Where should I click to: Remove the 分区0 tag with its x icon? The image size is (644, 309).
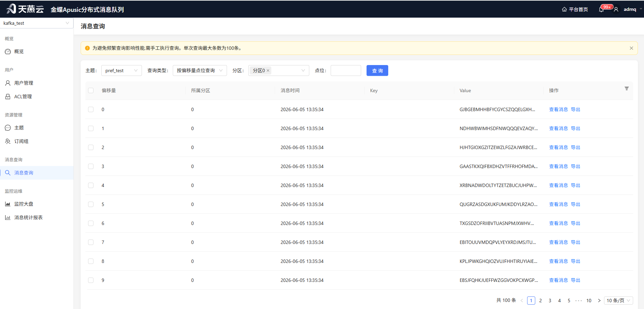[268, 70]
